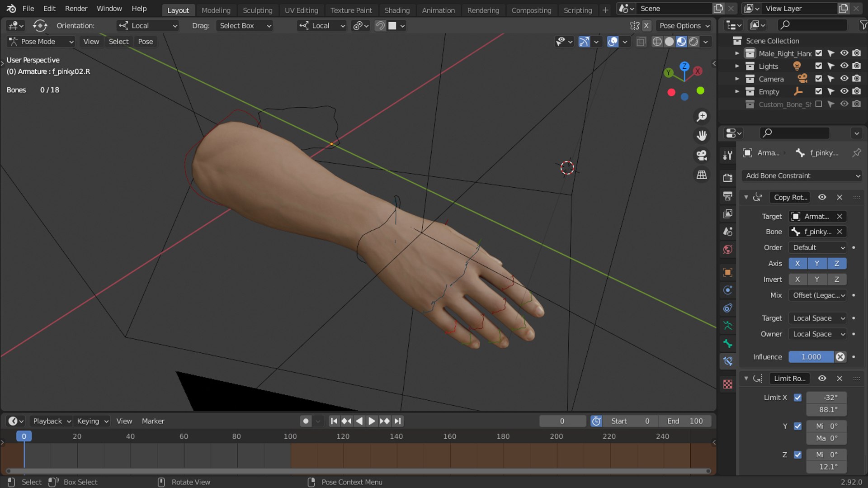Image resolution: width=868 pixels, height=488 pixels.
Task: Click the End frame field
Action: pos(685,421)
